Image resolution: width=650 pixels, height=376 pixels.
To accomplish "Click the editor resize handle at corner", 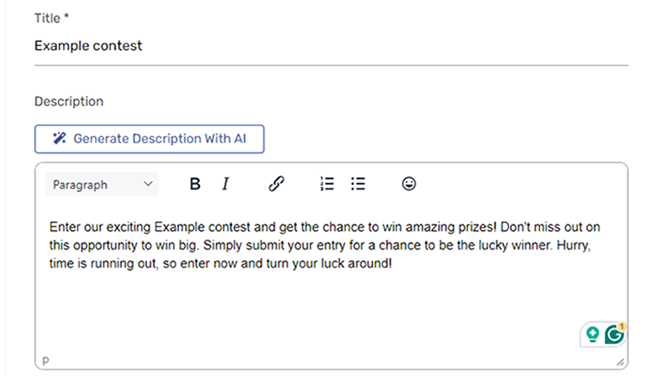I will (x=621, y=362).
